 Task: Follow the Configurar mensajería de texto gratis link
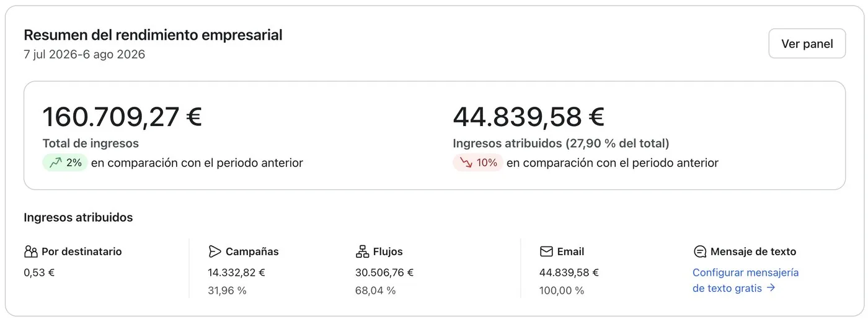745,280
